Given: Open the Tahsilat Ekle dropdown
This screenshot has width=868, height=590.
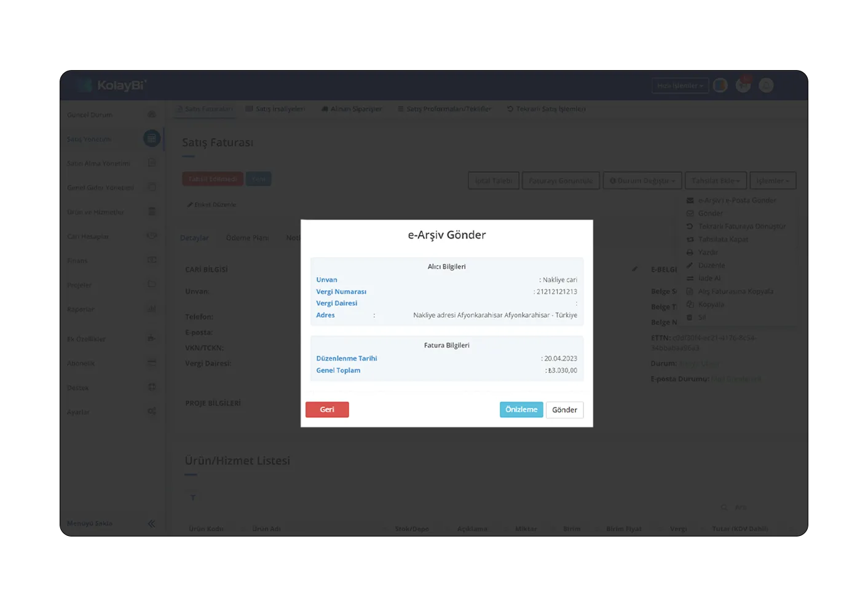Looking at the screenshot, I should [x=716, y=181].
